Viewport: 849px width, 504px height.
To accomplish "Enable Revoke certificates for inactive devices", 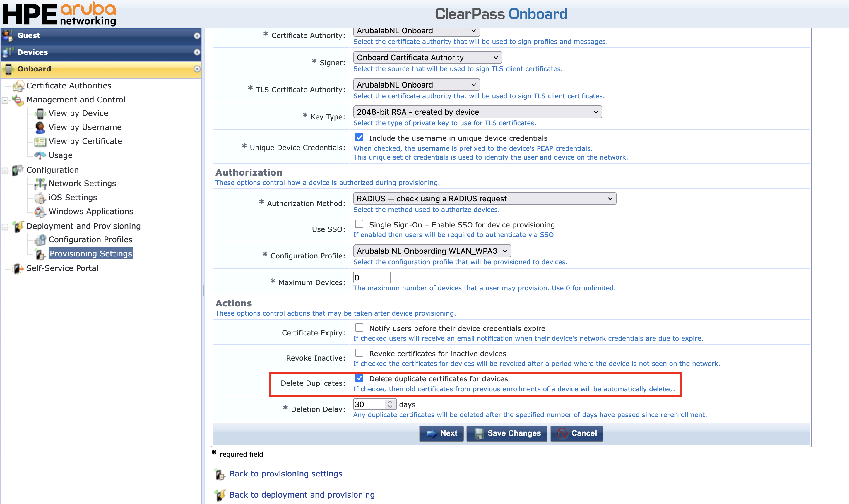I will (x=359, y=353).
